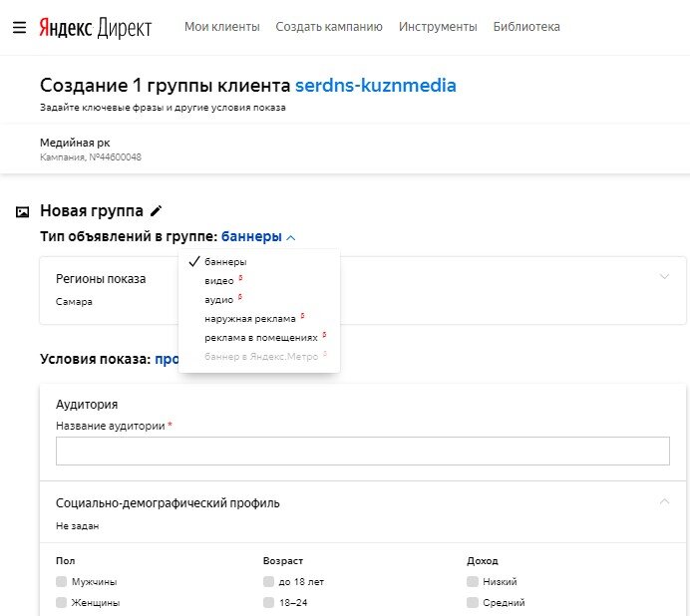Click the Название аудитории text field
Screen dimensions: 690x616
[362, 451]
